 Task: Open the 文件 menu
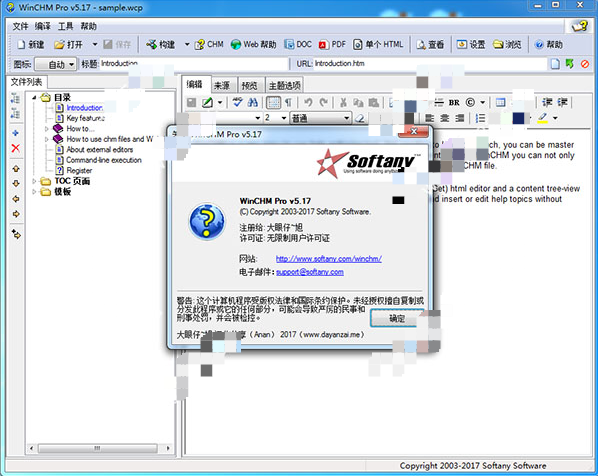click(20, 26)
